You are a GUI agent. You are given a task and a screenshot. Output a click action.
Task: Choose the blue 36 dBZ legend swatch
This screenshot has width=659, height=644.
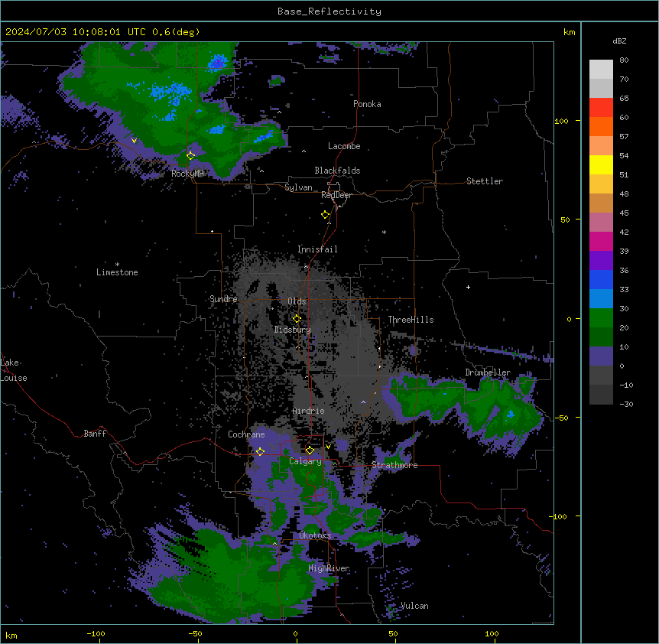click(x=601, y=279)
